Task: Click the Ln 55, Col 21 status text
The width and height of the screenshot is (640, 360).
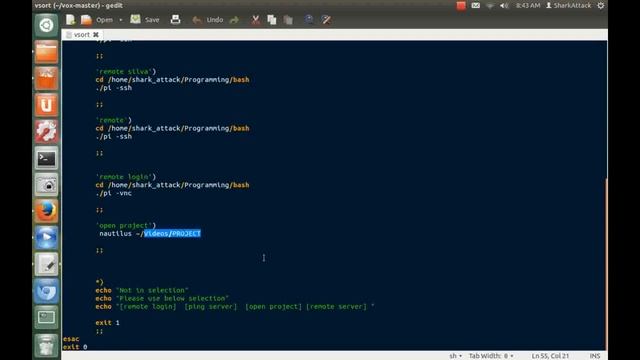Action: click(x=550, y=356)
